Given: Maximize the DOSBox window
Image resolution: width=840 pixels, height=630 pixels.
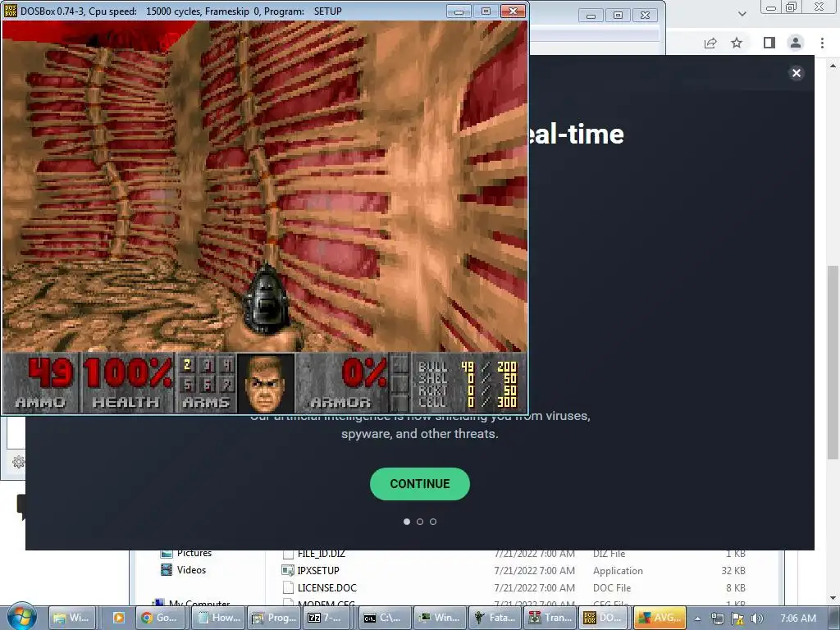Looking at the screenshot, I should (x=486, y=11).
